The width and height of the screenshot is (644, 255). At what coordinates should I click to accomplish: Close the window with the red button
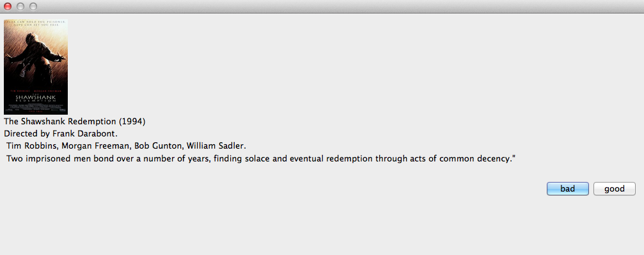(8, 6)
